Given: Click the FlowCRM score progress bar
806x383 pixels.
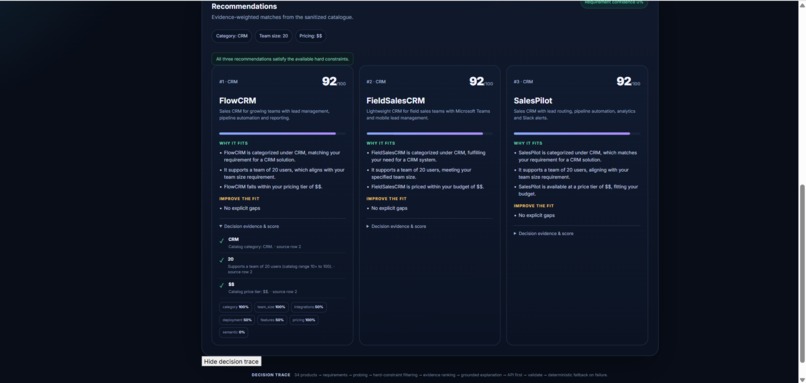Looking at the screenshot, I should (x=282, y=134).
